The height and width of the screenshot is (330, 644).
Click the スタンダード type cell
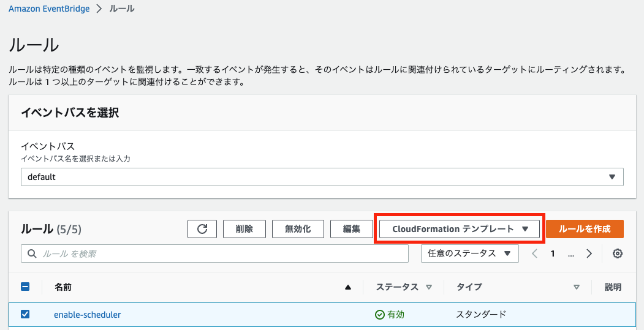coord(481,315)
